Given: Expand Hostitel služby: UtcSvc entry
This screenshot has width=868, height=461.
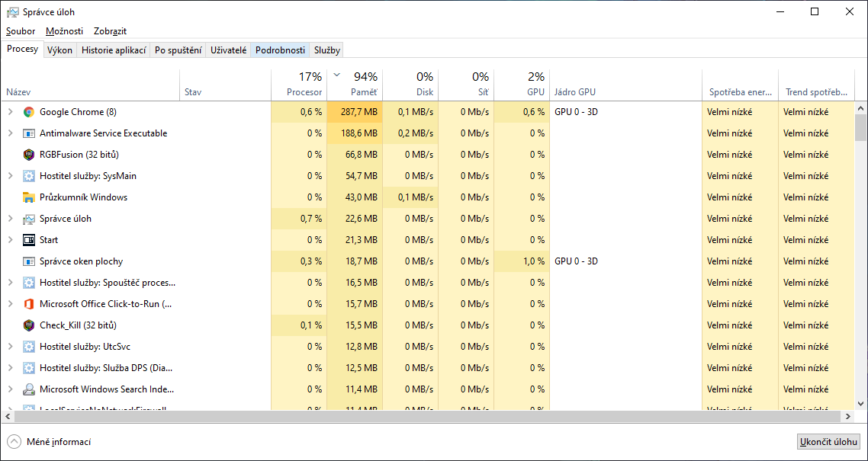Looking at the screenshot, I should click(10, 347).
